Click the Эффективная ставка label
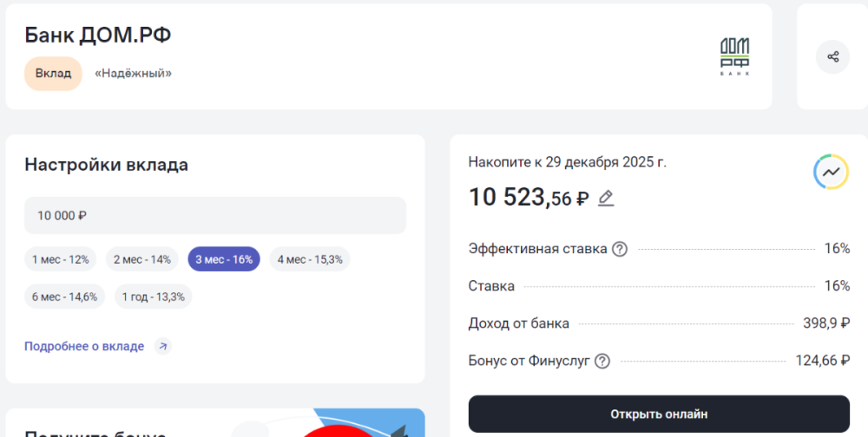The width and height of the screenshot is (868, 437). pyautogui.click(x=537, y=249)
